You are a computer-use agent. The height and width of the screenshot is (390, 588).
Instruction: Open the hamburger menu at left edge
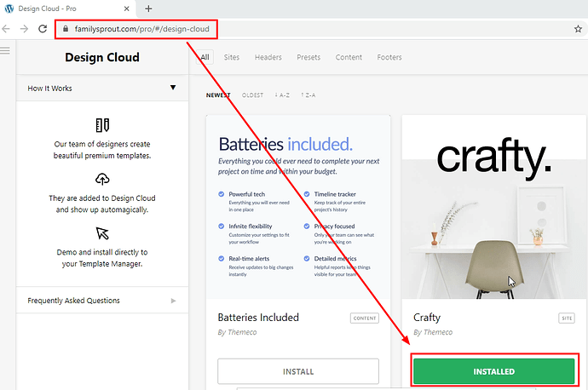[x=5, y=50]
